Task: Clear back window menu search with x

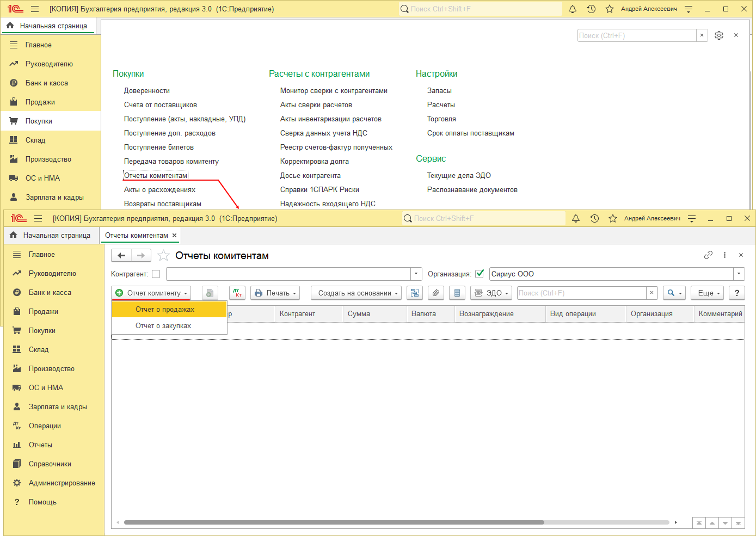Action: pyautogui.click(x=702, y=35)
